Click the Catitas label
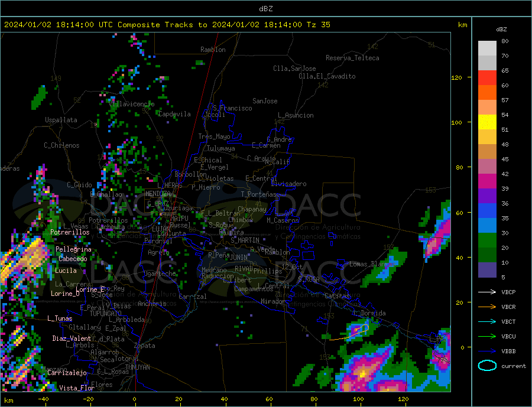 337,296
